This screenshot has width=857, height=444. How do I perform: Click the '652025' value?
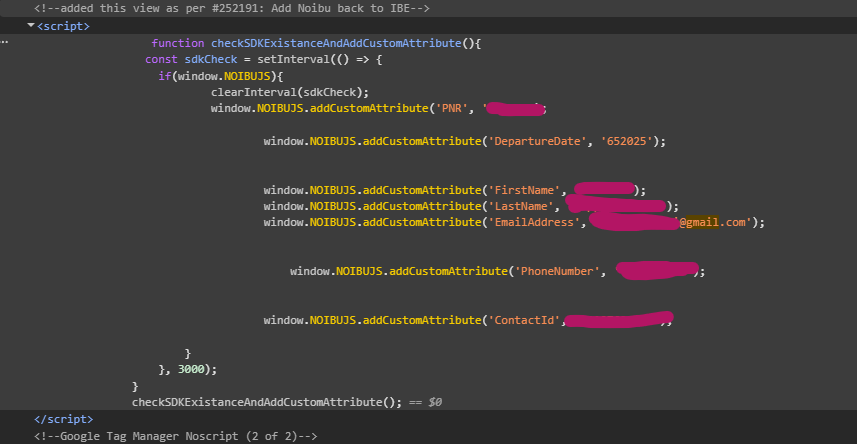point(627,141)
